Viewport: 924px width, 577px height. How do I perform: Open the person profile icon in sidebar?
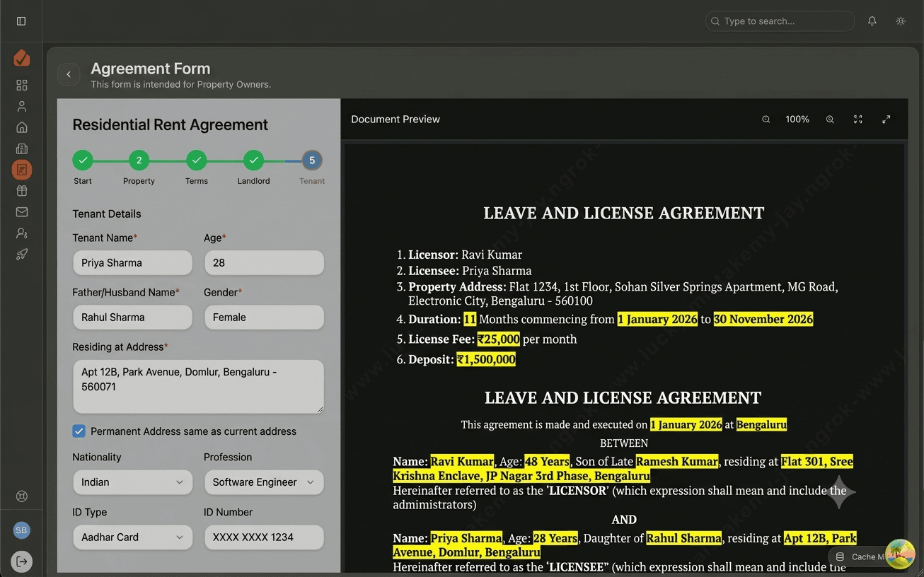tap(22, 106)
